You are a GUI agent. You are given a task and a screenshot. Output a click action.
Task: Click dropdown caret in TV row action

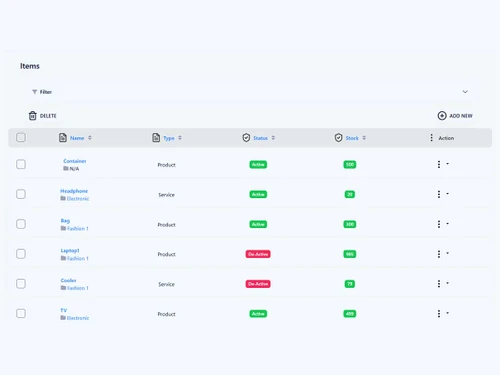pyautogui.click(x=447, y=313)
